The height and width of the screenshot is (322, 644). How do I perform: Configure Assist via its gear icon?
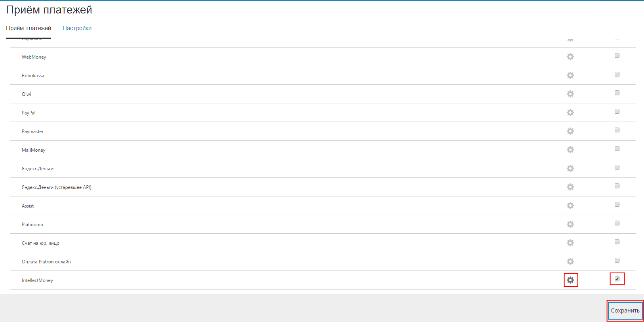[x=570, y=206]
